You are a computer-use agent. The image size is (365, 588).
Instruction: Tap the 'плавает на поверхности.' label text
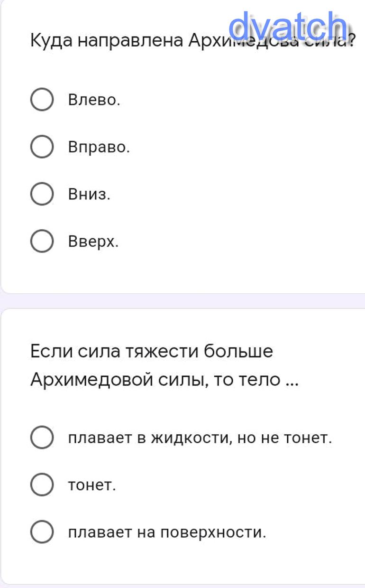click(x=167, y=532)
